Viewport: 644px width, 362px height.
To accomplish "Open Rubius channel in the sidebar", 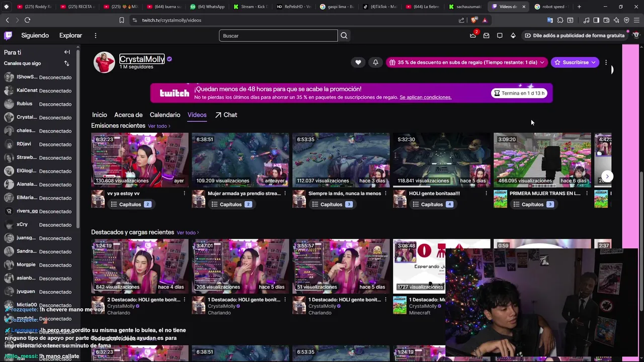I will (40, 104).
